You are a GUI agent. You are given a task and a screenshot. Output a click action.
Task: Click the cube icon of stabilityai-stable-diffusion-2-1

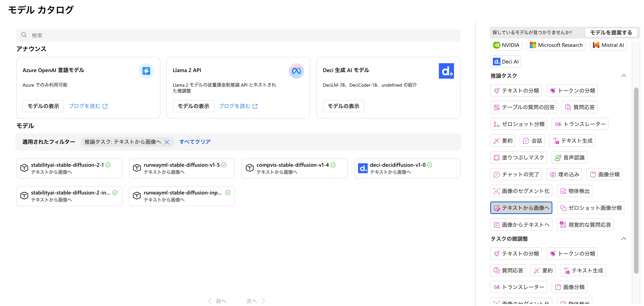[24, 168]
